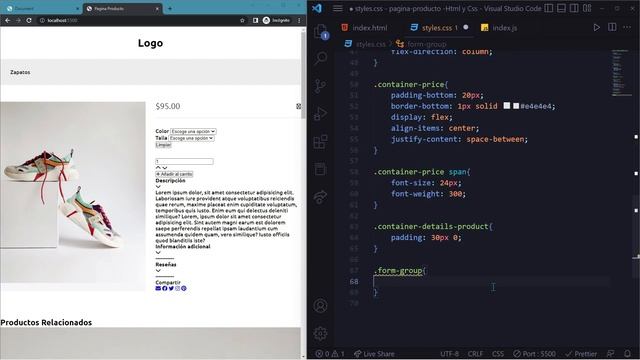The width and height of the screenshot is (640, 360).
Task: Expand the Reseñas section chevron
Action: pos(158,271)
